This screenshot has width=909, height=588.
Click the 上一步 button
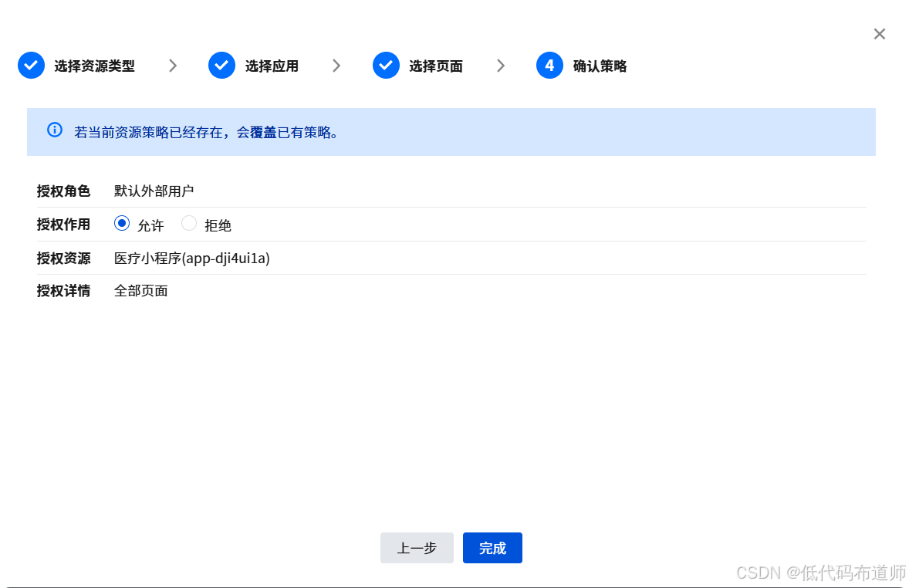coord(417,548)
